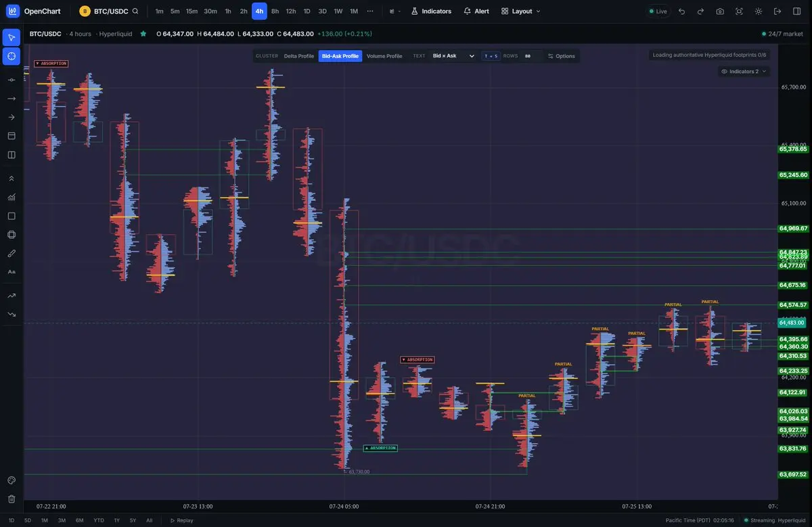
Task: Open the candle chart type selector
Action: [395, 11]
